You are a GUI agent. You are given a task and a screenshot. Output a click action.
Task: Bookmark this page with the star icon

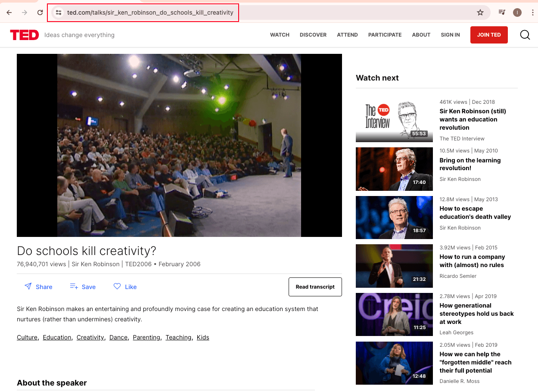(x=480, y=12)
